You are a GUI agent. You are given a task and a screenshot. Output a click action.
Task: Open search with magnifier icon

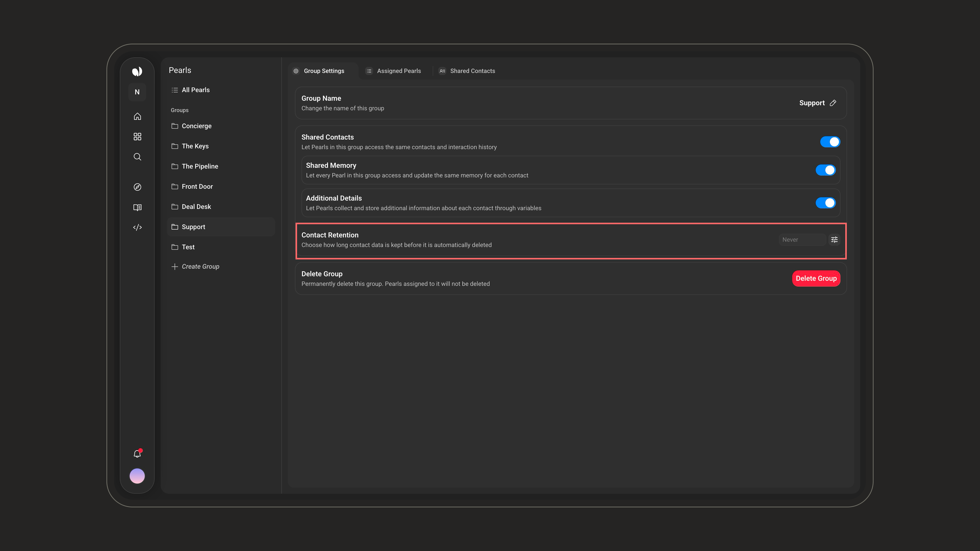coord(137,157)
